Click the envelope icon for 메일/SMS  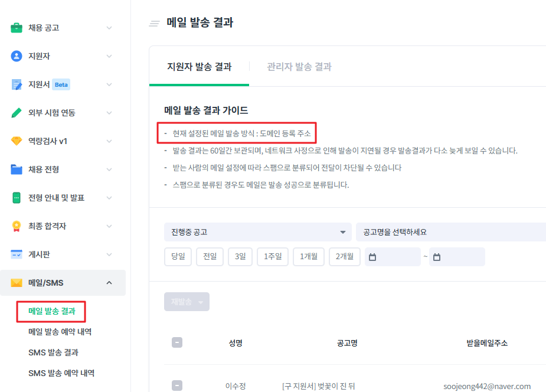(x=17, y=283)
